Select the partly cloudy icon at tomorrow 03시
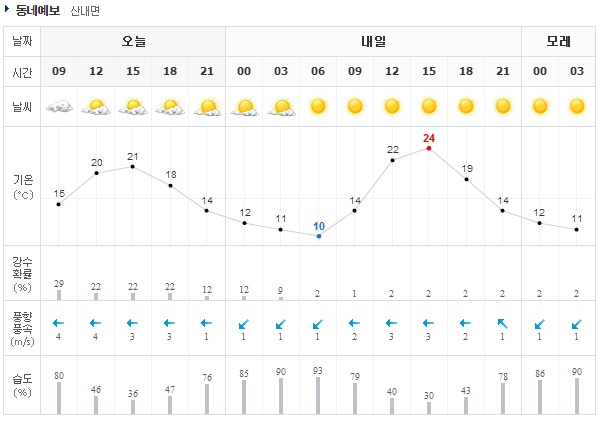This screenshot has height=421, width=601. point(281,106)
